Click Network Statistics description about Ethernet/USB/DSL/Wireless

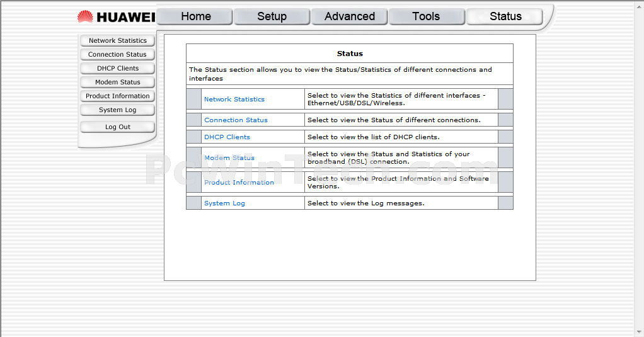pos(396,100)
